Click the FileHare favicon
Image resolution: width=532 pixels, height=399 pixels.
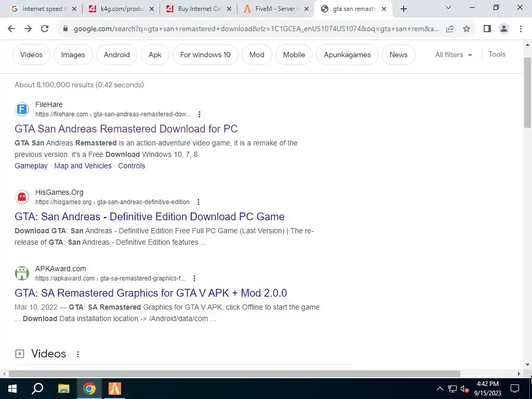[x=22, y=109]
